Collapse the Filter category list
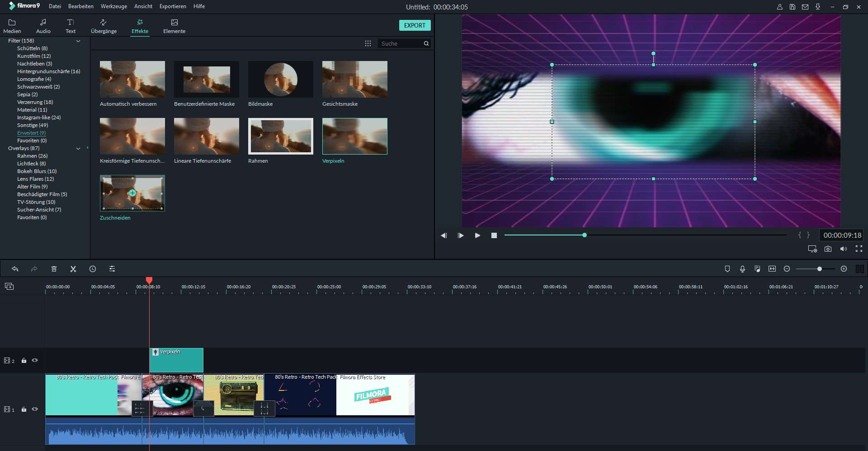The width and height of the screenshot is (868, 451). pyautogui.click(x=78, y=41)
